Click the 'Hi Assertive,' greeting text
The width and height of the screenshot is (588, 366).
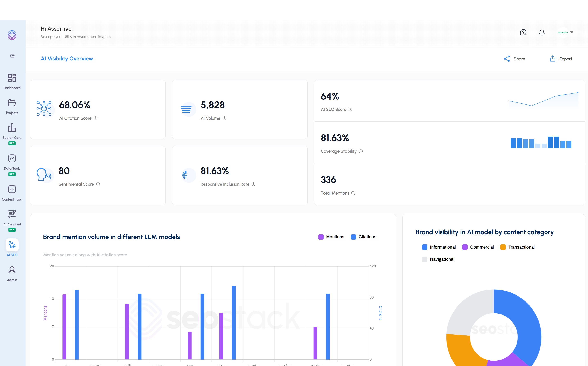tap(57, 29)
